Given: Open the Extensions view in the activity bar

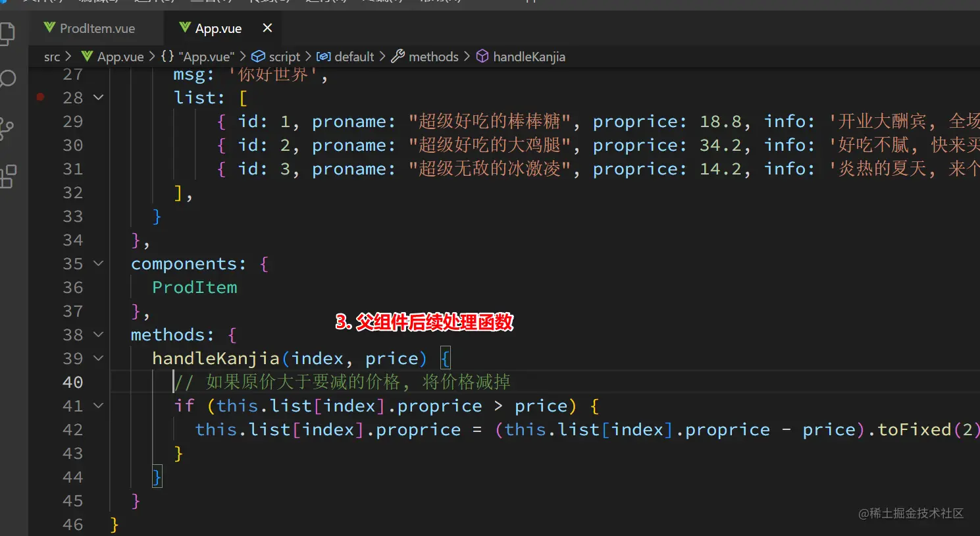Looking at the screenshot, I should (x=7, y=176).
